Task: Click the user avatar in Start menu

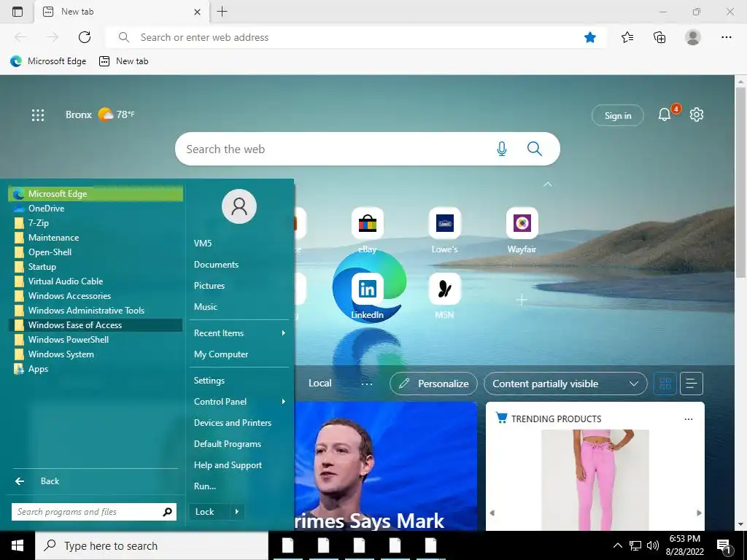Action: click(x=239, y=206)
